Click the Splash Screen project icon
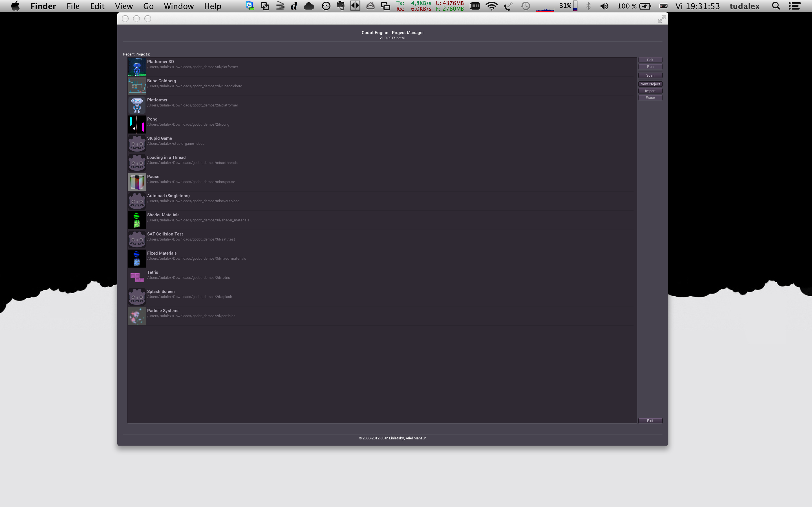Viewport: 812px width, 507px height. click(x=137, y=296)
